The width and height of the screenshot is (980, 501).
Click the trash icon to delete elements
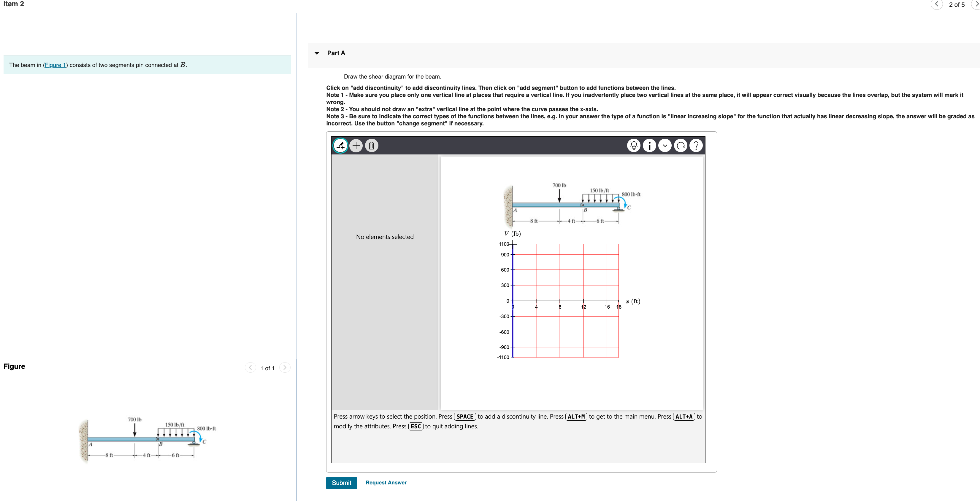(x=371, y=145)
